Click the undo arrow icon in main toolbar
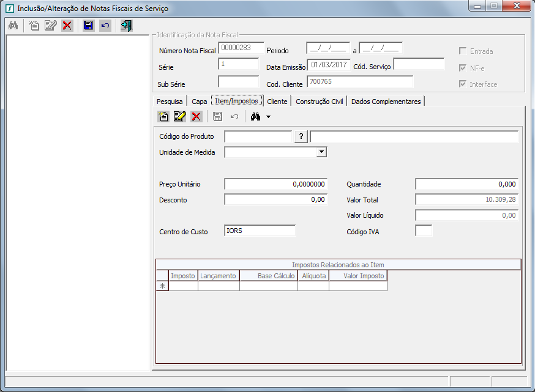The height and width of the screenshot is (392, 535). click(105, 26)
